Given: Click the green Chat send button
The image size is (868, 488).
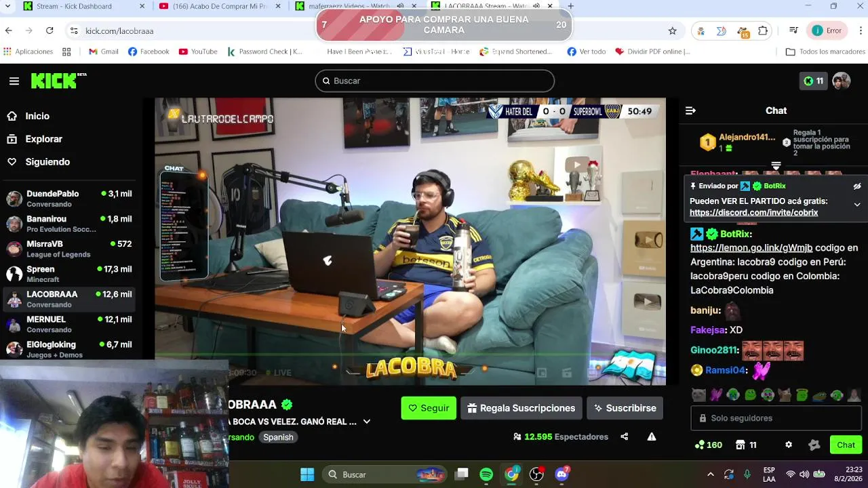Looking at the screenshot, I should 846,445.
